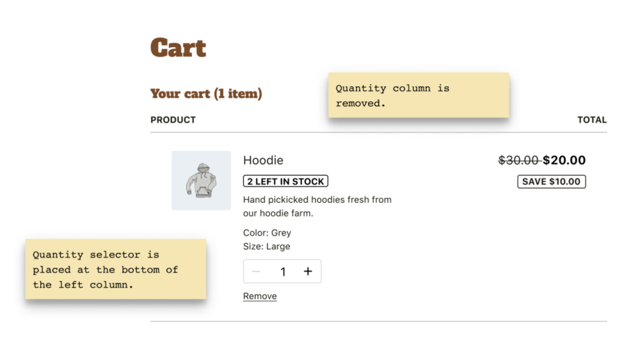Click the Size: Large attribute text

266,246
